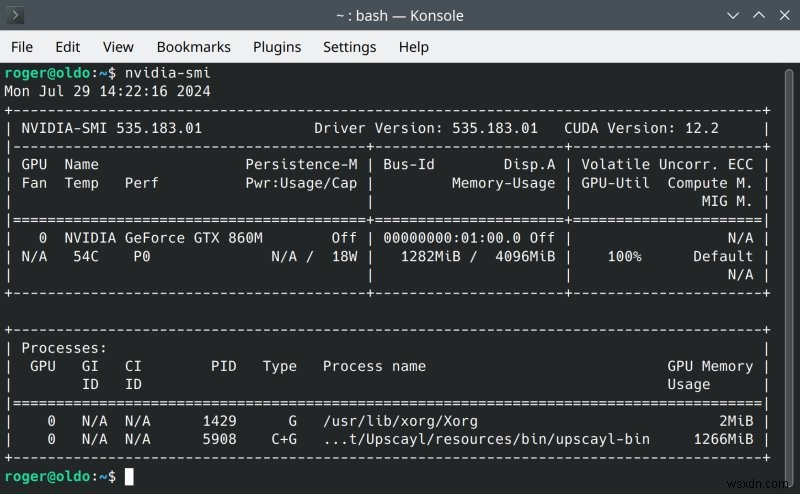Click the 1266MiB GPU memory usage

point(723,439)
